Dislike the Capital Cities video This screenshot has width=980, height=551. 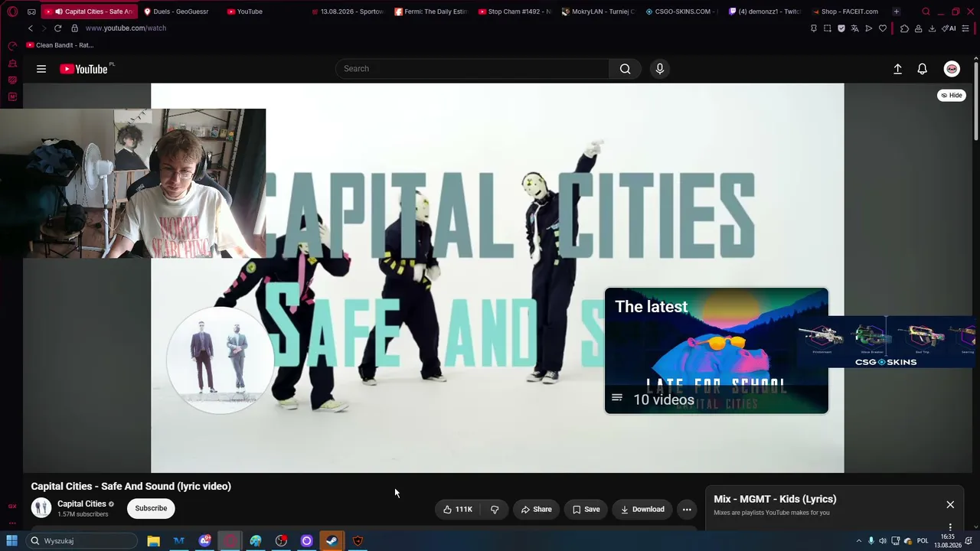pyautogui.click(x=495, y=509)
